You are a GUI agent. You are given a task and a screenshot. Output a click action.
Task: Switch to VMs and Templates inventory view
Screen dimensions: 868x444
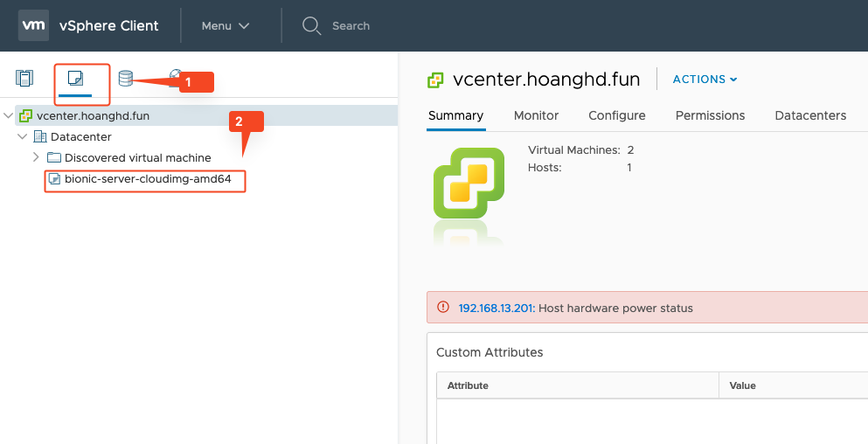pos(75,78)
